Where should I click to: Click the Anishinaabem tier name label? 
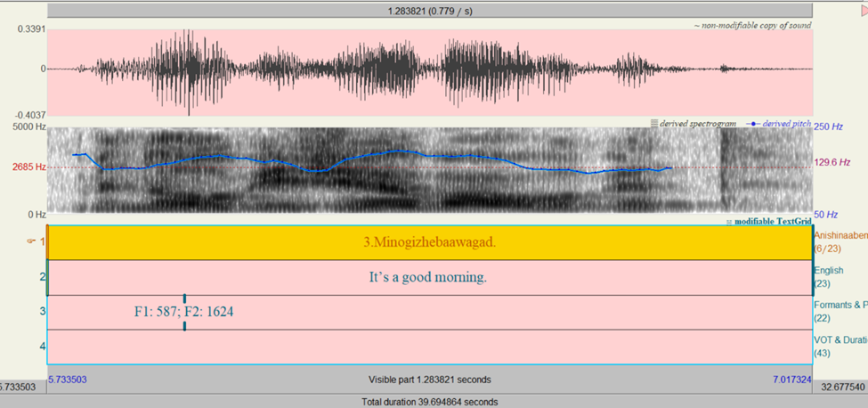coord(841,236)
